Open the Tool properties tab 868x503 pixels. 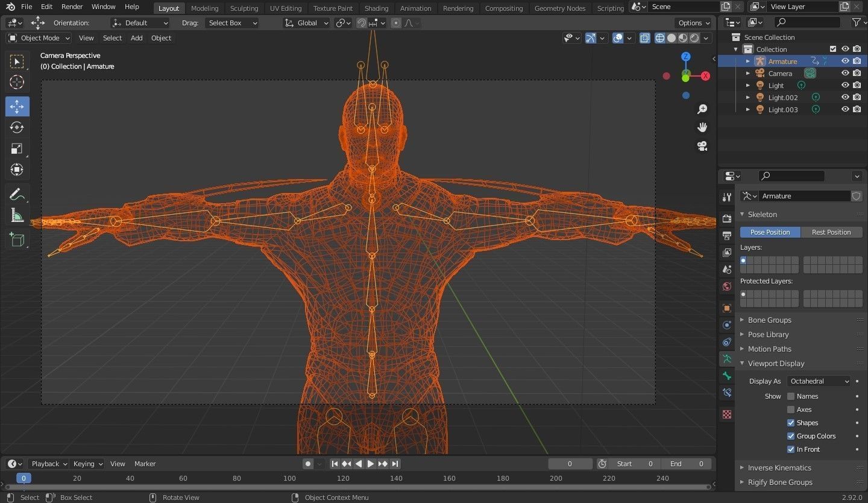pyautogui.click(x=727, y=198)
